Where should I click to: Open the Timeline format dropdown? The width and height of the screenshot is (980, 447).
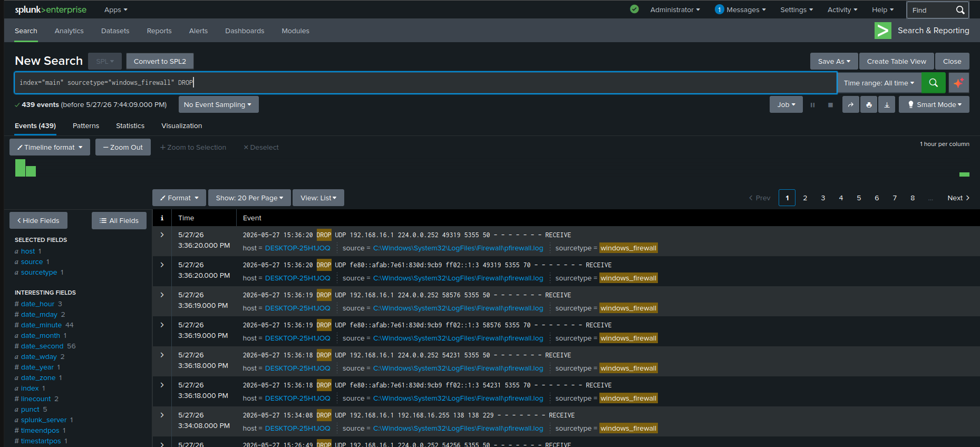[x=50, y=147]
